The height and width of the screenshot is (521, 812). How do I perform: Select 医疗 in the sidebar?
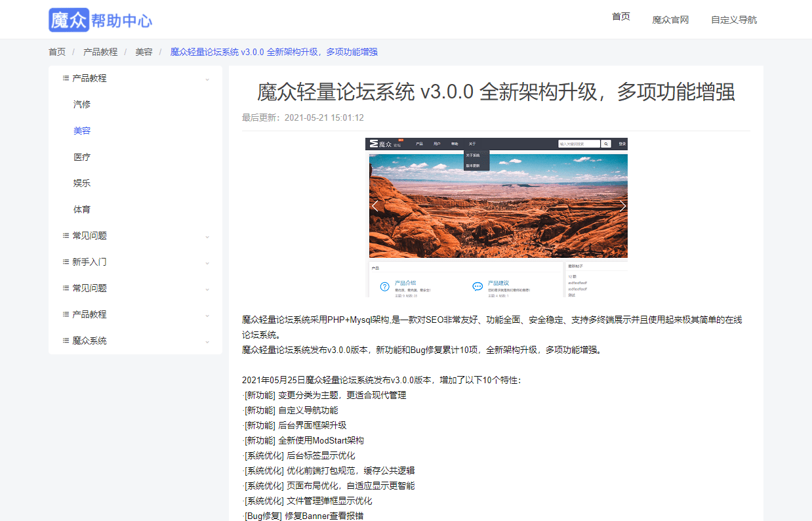point(82,157)
